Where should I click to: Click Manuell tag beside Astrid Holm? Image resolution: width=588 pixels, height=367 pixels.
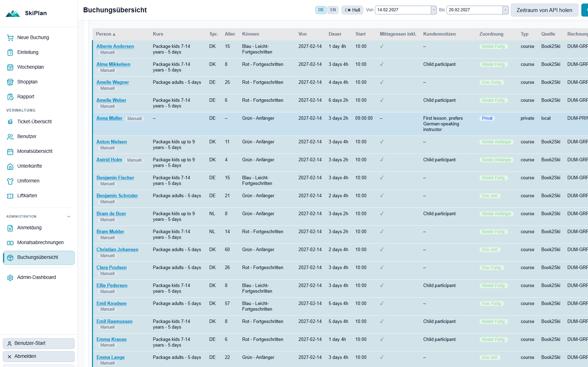pyautogui.click(x=134, y=160)
